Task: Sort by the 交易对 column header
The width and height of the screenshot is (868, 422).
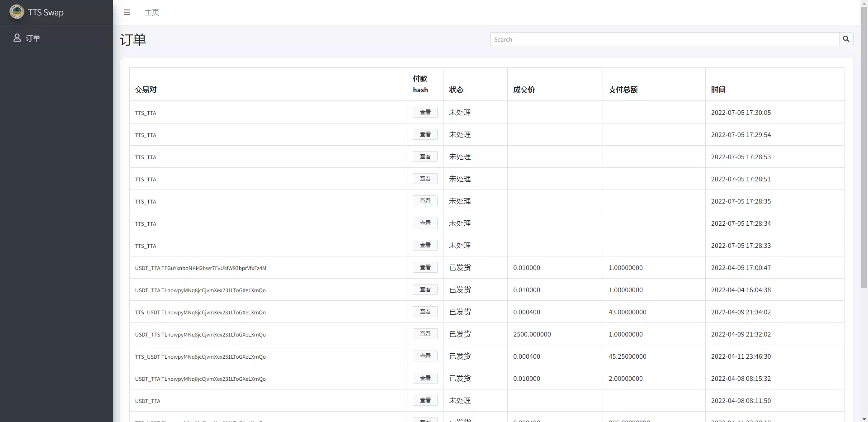Action: (x=146, y=90)
